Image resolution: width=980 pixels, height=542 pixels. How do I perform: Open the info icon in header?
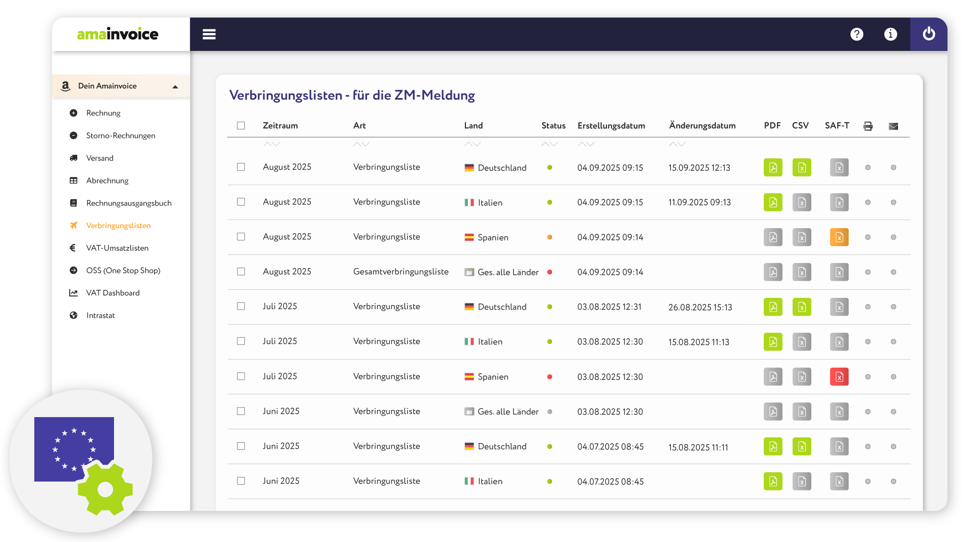click(x=890, y=34)
